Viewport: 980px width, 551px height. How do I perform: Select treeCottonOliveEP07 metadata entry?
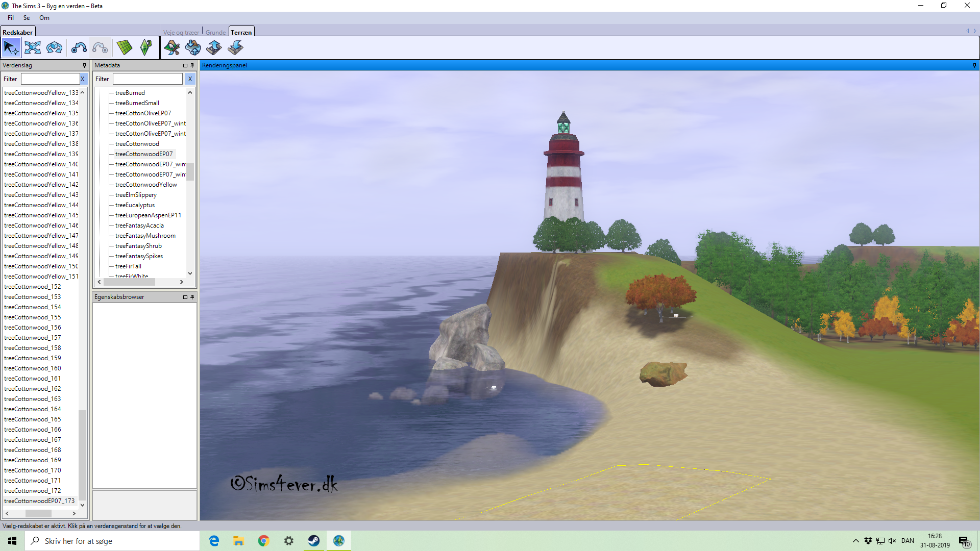[143, 113]
